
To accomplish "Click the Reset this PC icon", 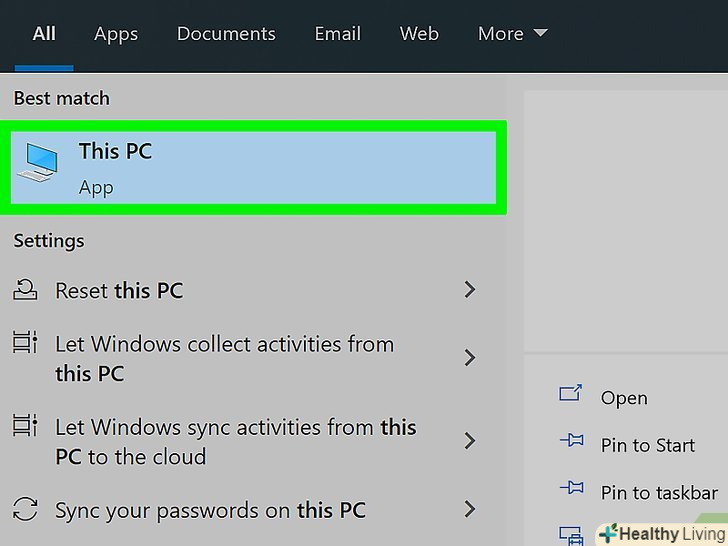I will pyautogui.click(x=25, y=291).
